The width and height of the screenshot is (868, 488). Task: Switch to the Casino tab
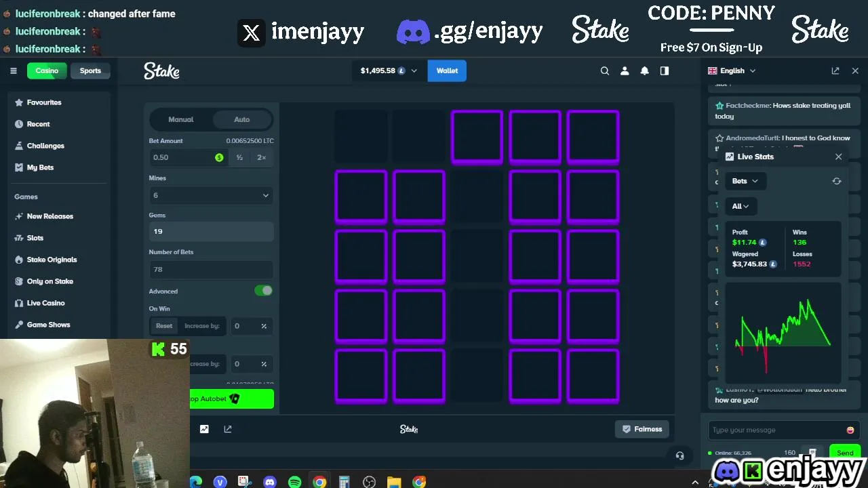pos(47,70)
